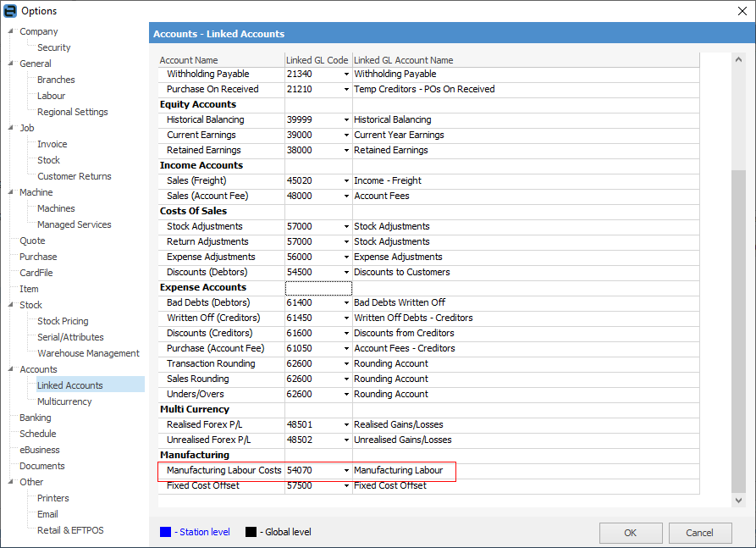Select Multicurrency in the options tree
Screen dimensions: 756x548
point(64,401)
